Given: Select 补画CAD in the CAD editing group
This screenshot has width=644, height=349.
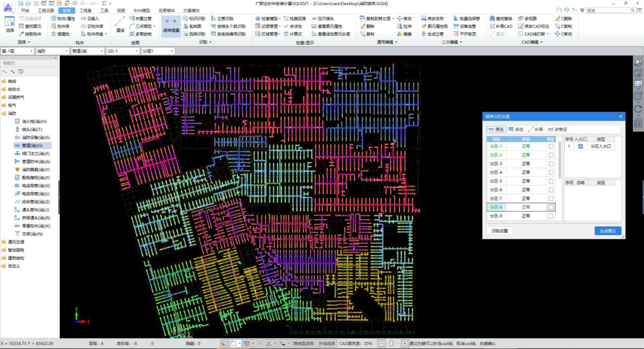Looking at the screenshot, I should tap(501, 26).
